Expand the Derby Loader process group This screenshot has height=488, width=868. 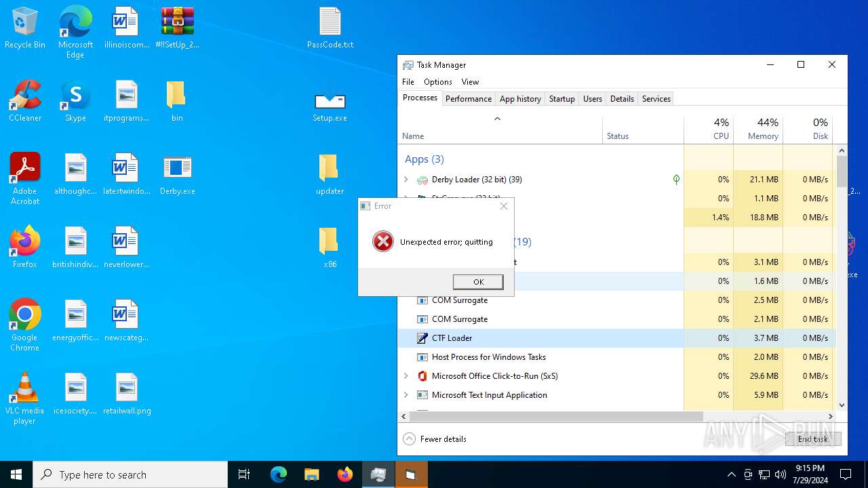[406, 180]
